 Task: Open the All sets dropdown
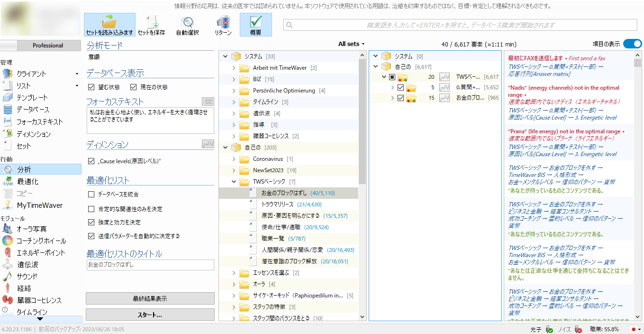(x=351, y=44)
